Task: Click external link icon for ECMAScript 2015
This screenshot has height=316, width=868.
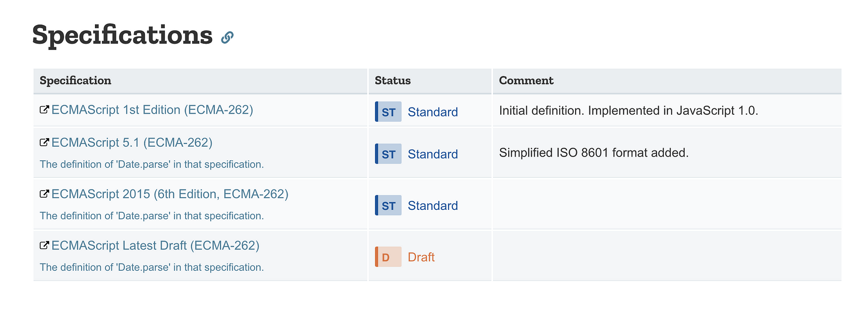Action: (x=44, y=193)
